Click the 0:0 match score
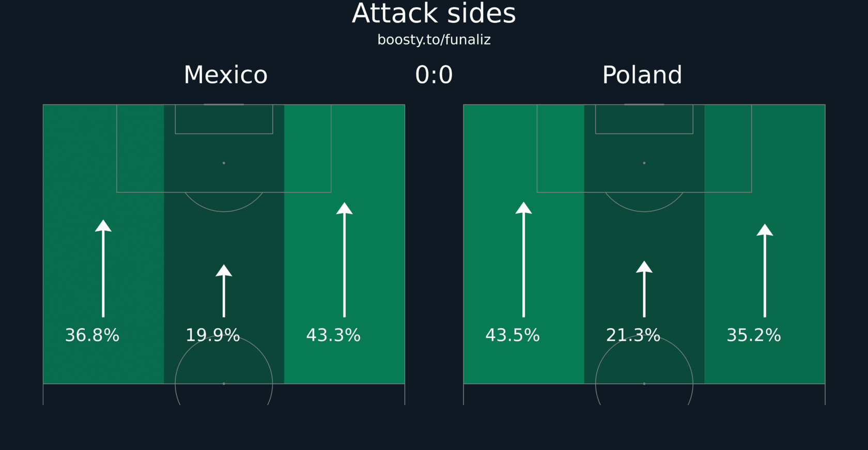Image resolution: width=868 pixels, height=450 pixels. (434, 75)
